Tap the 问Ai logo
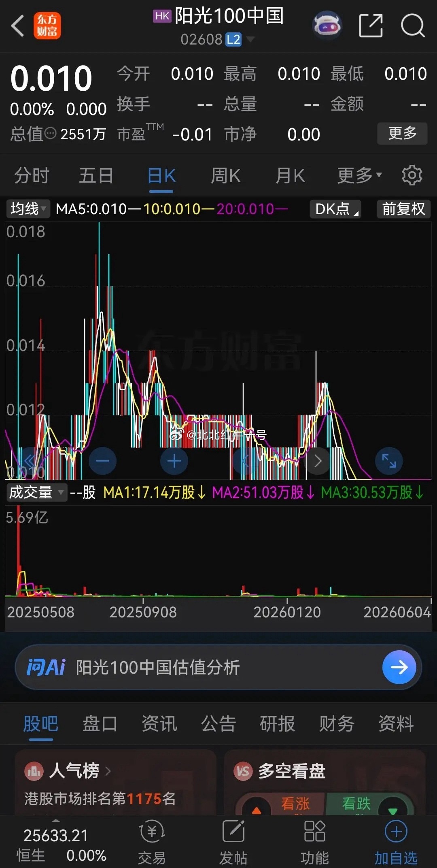 pos(46,667)
